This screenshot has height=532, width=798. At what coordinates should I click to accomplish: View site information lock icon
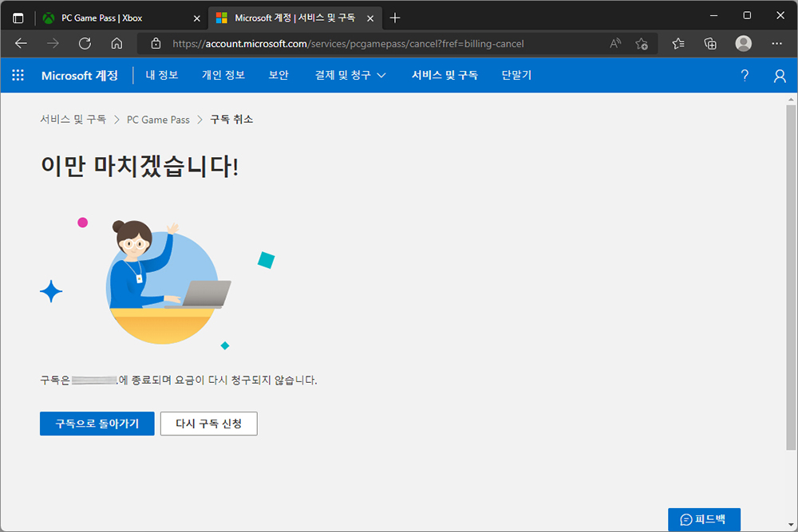[x=156, y=44]
